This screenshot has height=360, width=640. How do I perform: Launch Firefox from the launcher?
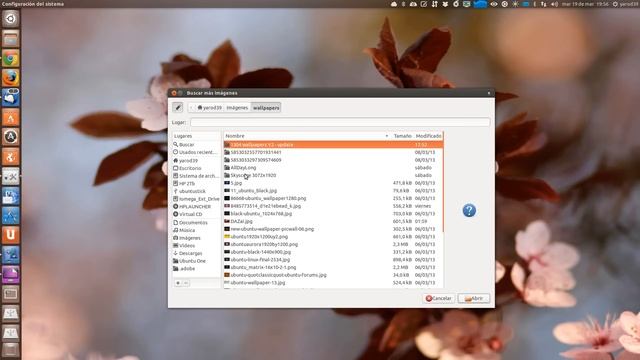coord(11,78)
